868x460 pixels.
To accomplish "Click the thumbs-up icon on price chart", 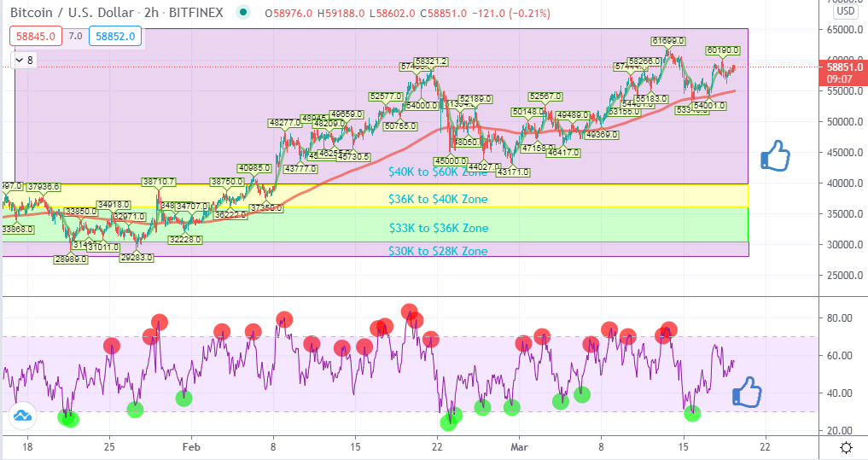I will [775, 155].
